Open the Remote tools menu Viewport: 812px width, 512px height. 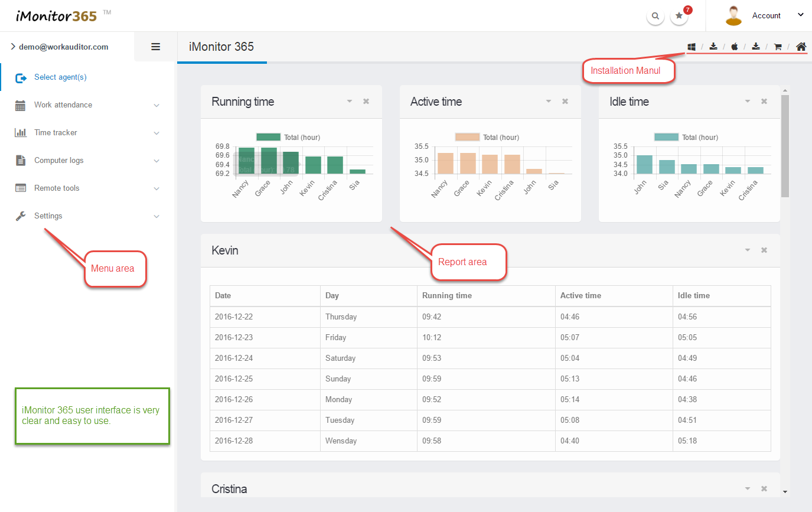[x=57, y=188]
